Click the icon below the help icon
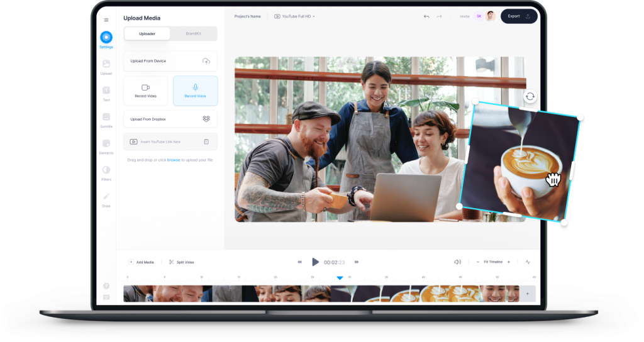Screen dimensions: 644x342 point(106,297)
